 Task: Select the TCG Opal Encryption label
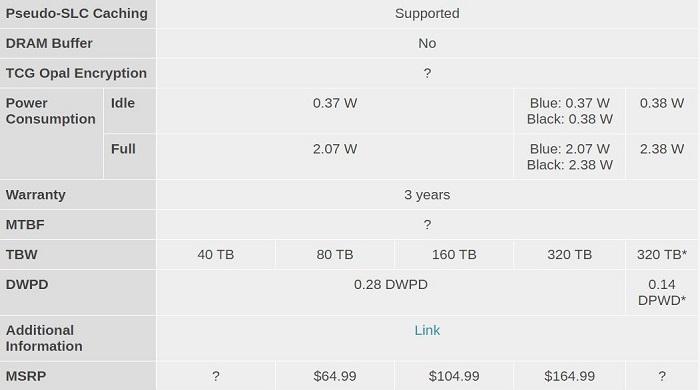[78, 73]
